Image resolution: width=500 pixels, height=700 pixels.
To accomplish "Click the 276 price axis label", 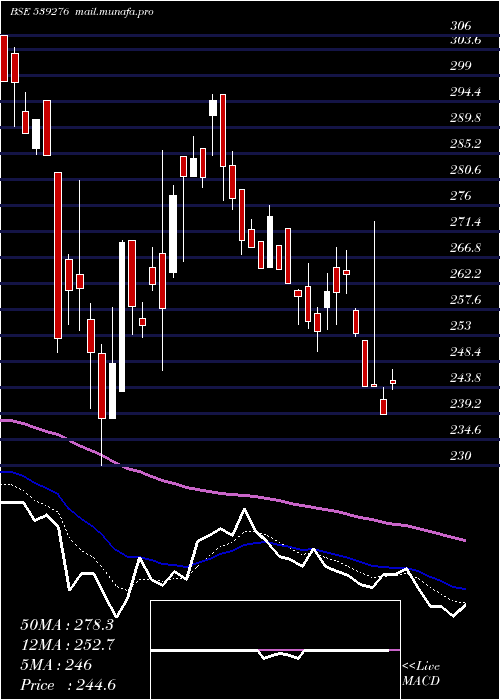I will [x=461, y=196].
